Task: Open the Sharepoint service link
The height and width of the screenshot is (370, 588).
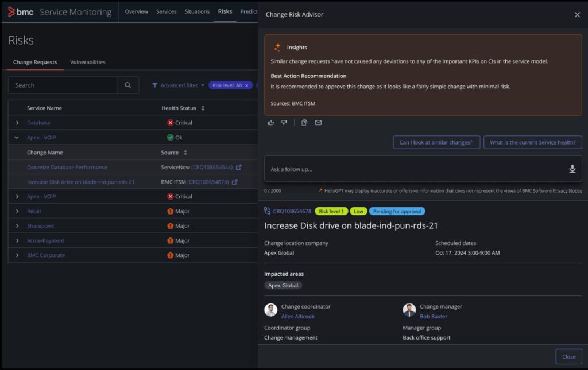Action: coord(41,226)
